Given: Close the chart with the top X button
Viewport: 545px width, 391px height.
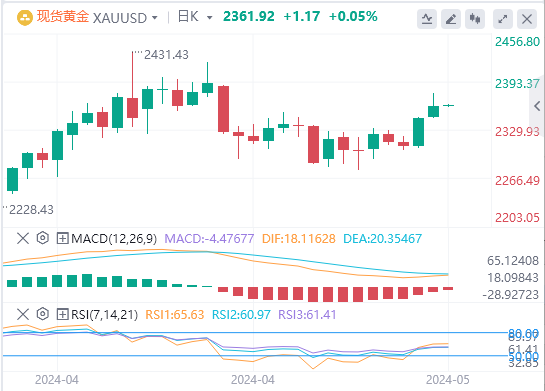Looking at the screenshot, I should [527, 19].
